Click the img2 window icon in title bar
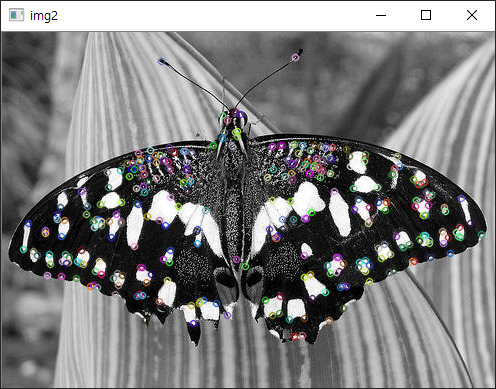The image size is (496, 389). click(x=16, y=15)
